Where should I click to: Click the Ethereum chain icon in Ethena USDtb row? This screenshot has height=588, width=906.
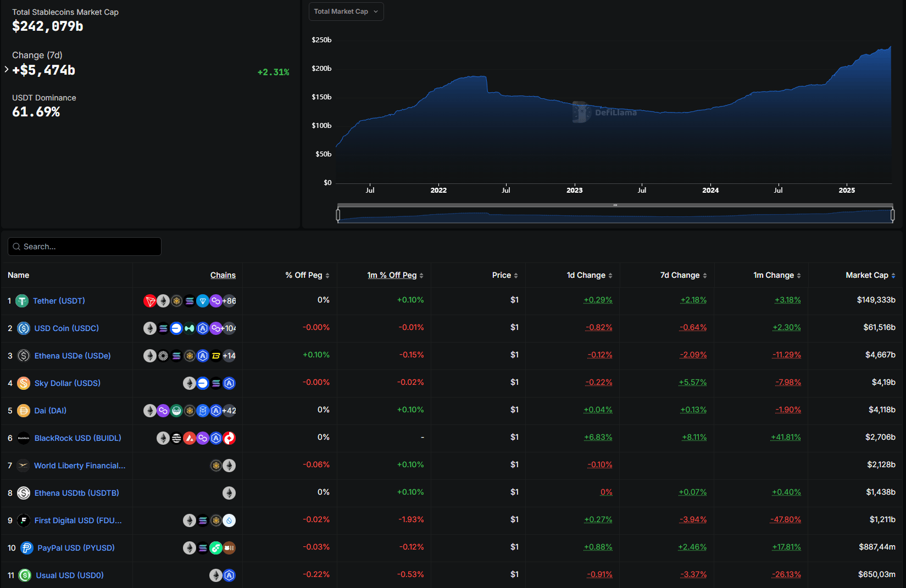pyautogui.click(x=229, y=493)
